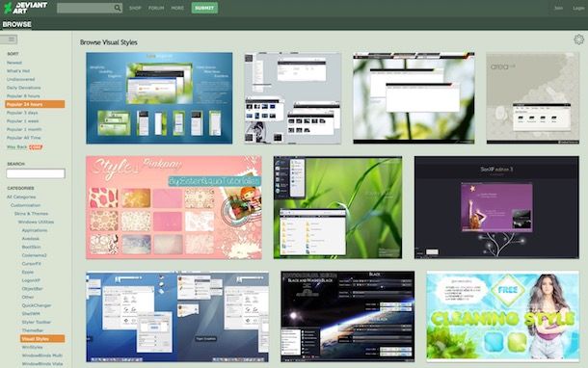The image size is (588, 368).
Task: Click the sidebar Search input box
Action: pyautogui.click(x=36, y=173)
